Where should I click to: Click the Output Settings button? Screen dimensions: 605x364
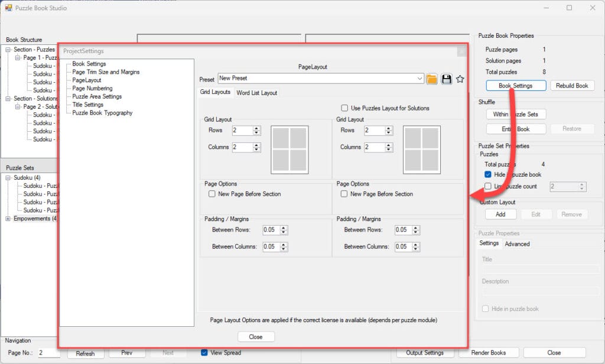click(424, 353)
